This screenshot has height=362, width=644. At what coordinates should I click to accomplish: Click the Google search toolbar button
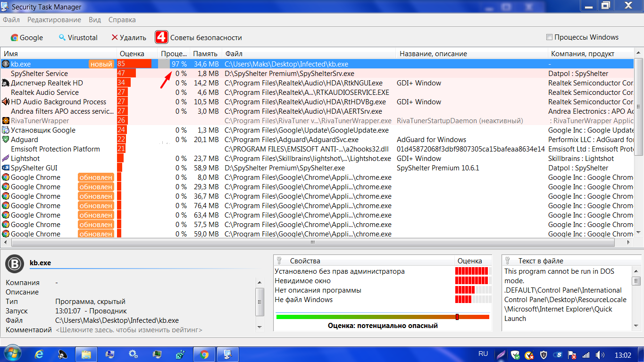pyautogui.click(x=27, y=38)
